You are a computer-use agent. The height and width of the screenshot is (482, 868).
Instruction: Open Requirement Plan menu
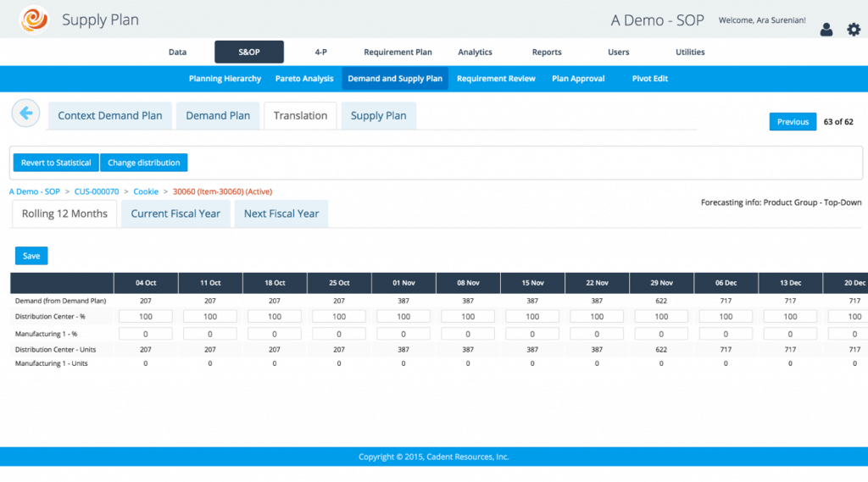pos(398,52)
